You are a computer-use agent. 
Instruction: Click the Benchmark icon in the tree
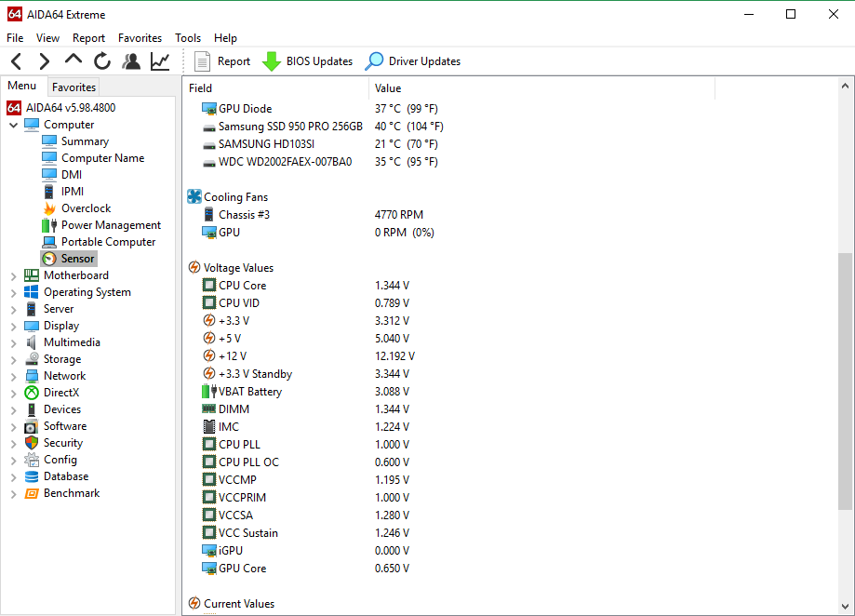(x=32, y=493)
